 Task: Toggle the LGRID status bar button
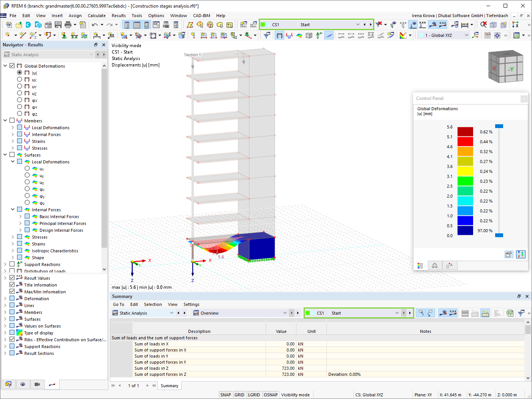[254, 395]
